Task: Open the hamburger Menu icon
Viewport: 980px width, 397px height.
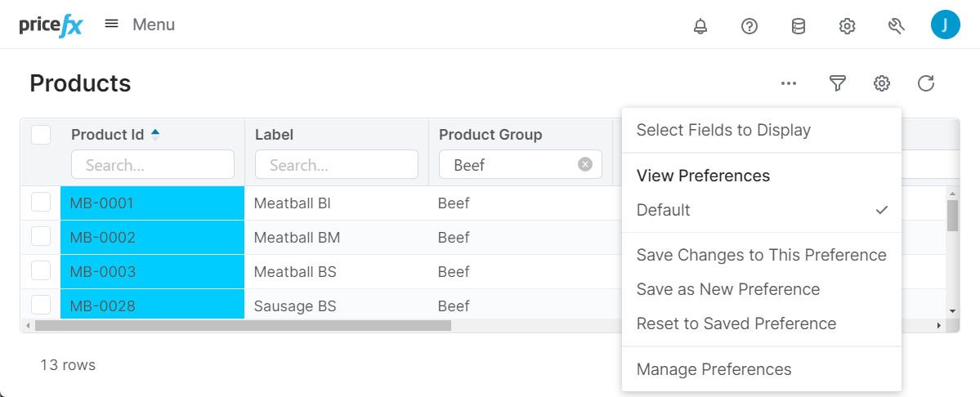Action: click(112, 25)
